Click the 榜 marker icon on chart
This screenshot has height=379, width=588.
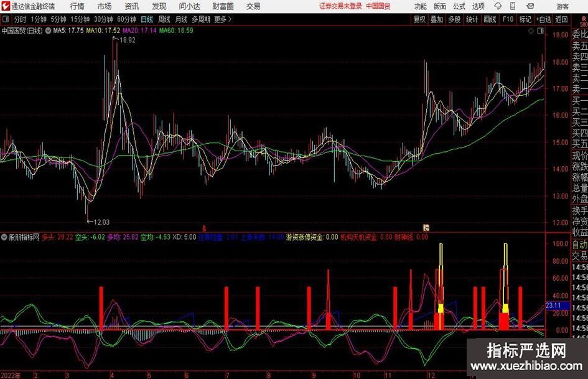tap(426, 227)
